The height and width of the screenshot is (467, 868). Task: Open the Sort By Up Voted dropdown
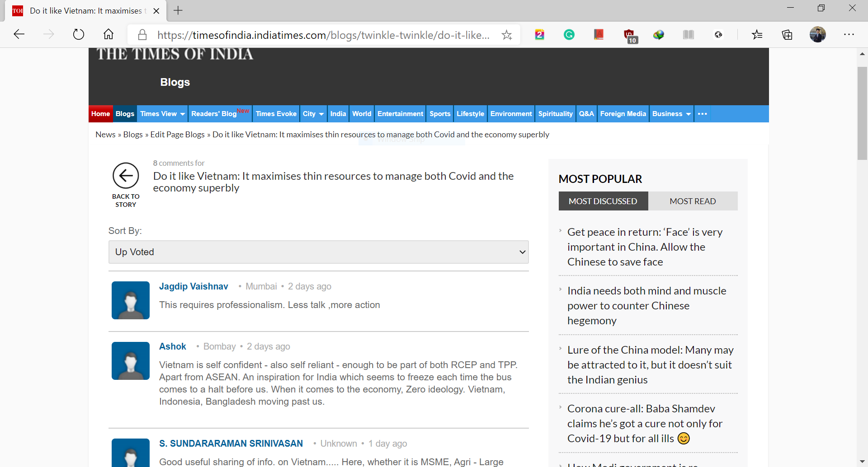click(319, 252)
